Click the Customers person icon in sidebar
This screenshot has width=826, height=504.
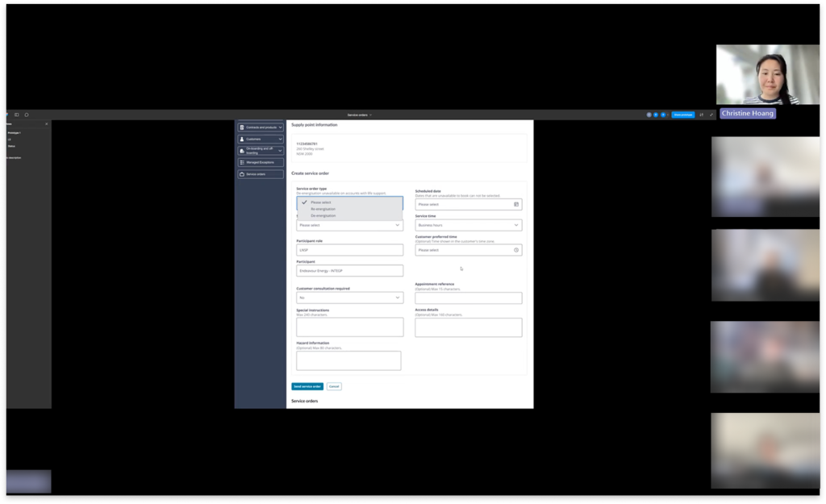pos(242,139)
